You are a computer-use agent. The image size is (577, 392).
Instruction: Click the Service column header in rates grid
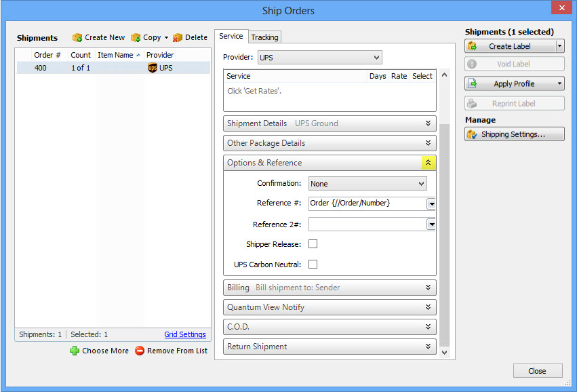tap(296, 76)
